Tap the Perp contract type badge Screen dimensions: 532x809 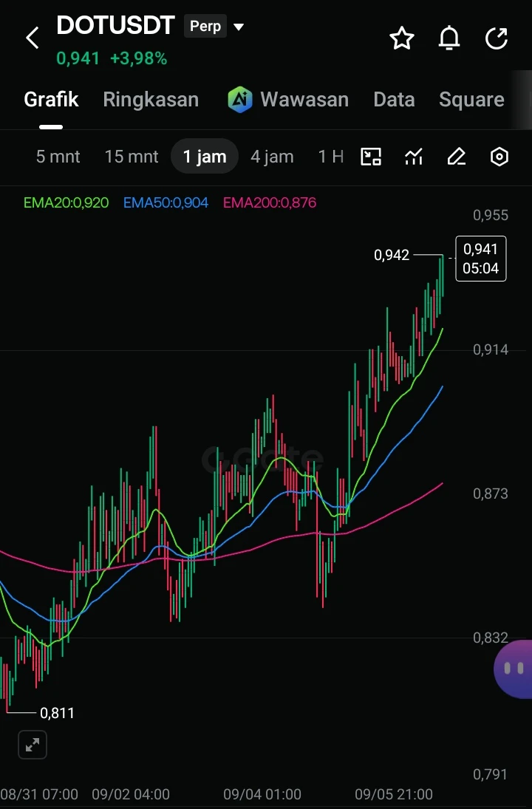click(205, 26)
